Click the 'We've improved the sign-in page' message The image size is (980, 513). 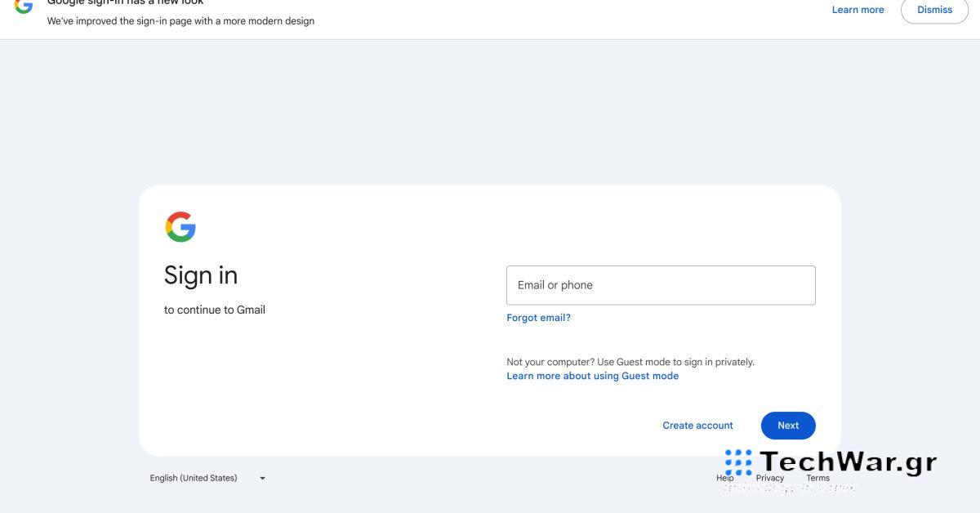pyautogui.click(x=180, y=21)
